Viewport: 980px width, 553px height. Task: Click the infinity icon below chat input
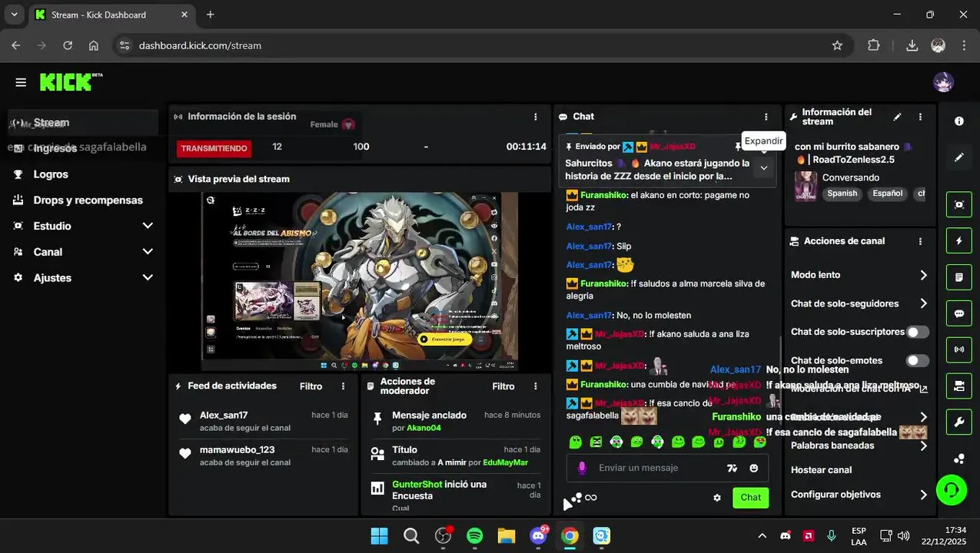pos(591,498)
